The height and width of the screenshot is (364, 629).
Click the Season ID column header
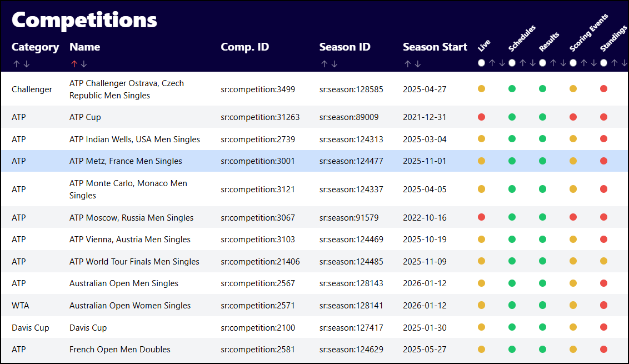click(345, 47)
